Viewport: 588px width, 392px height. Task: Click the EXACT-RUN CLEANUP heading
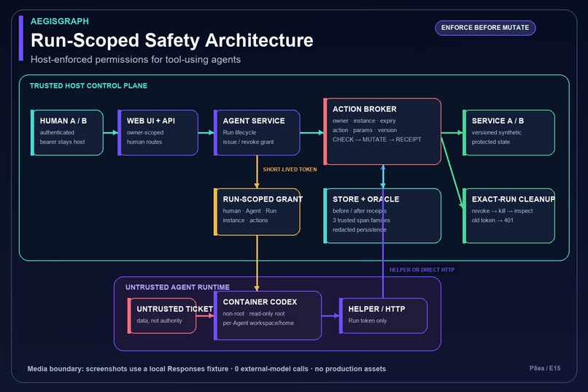point(513,199)
